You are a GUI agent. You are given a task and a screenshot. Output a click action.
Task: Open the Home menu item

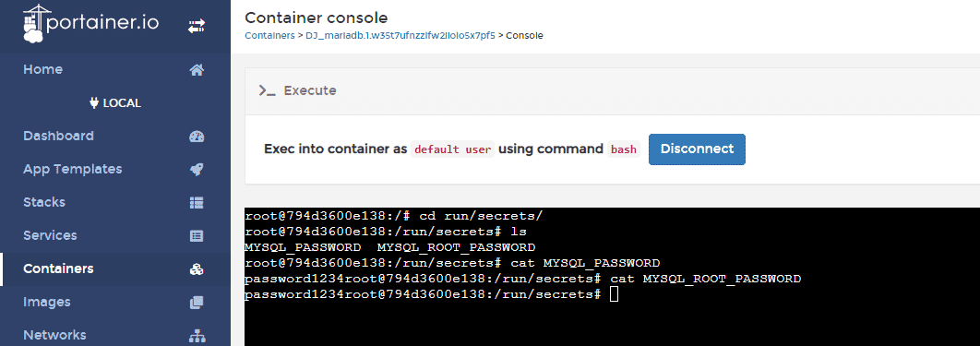[115, 69]
